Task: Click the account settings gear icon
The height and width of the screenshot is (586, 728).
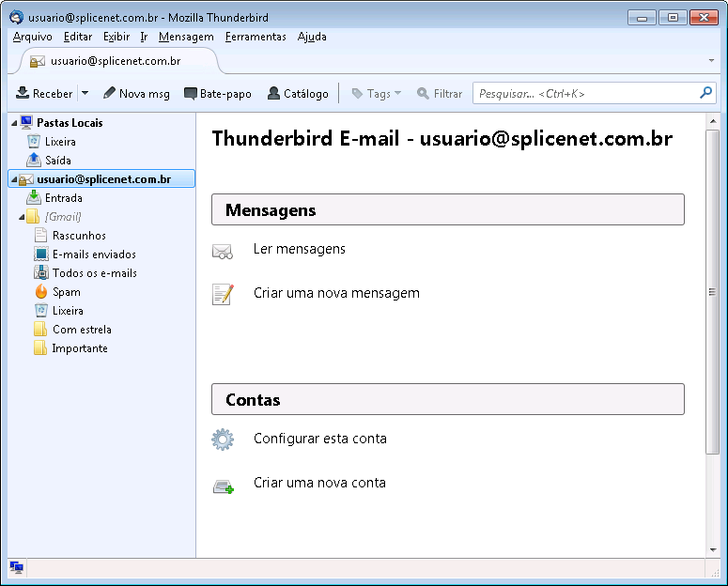Action: (x=223, y=439)
